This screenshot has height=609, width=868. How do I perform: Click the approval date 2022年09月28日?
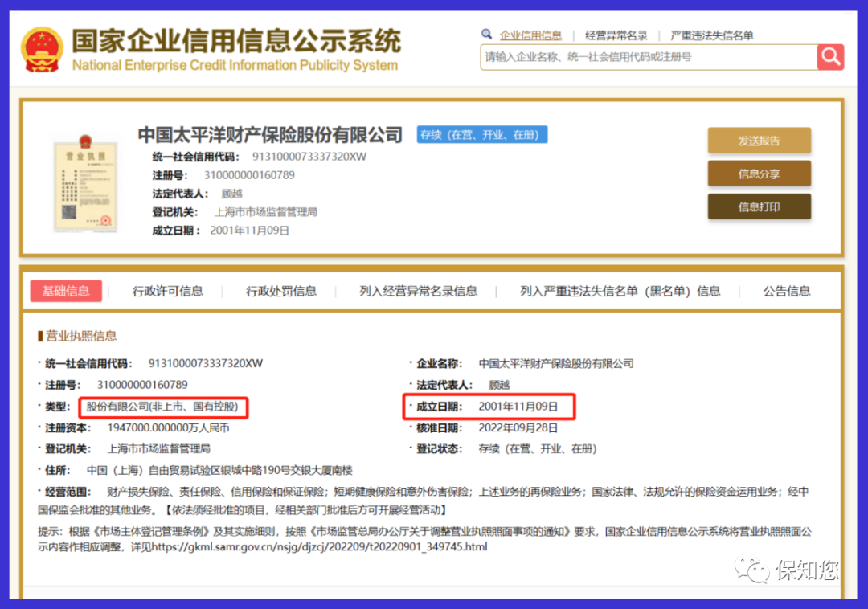(x=518, y=427)
